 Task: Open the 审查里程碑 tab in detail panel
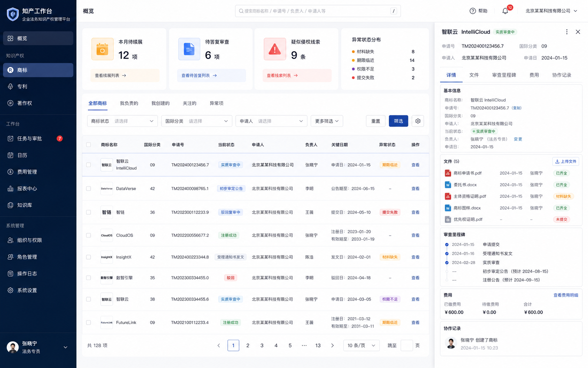coord(504,75)
